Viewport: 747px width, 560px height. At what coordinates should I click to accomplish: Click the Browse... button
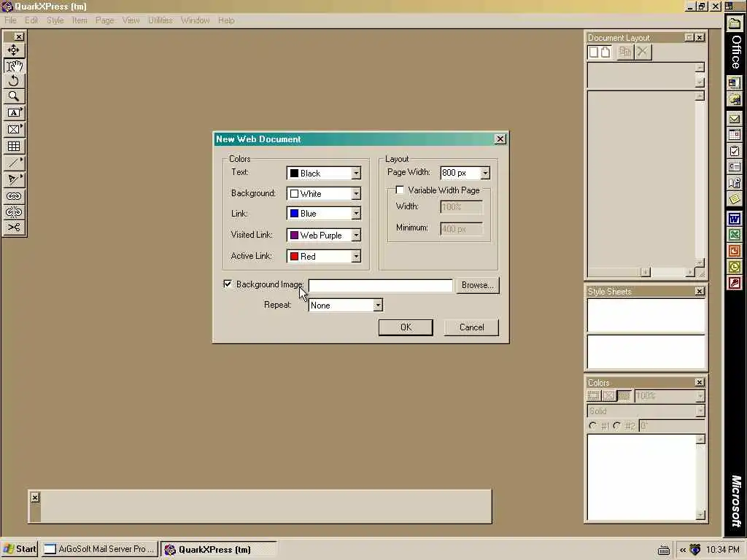[x=478, y=285]
